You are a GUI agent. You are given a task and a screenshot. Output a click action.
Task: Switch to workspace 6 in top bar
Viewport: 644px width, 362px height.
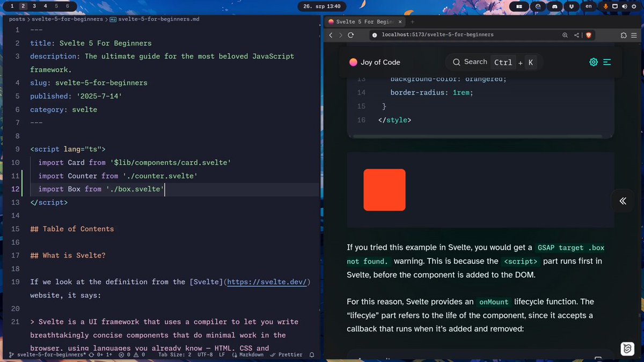67,6
